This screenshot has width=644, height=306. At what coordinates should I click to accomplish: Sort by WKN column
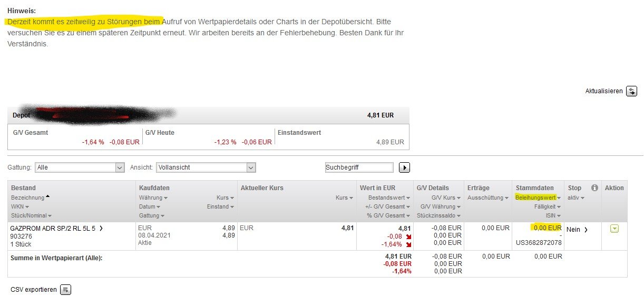[x=20, y=206]
